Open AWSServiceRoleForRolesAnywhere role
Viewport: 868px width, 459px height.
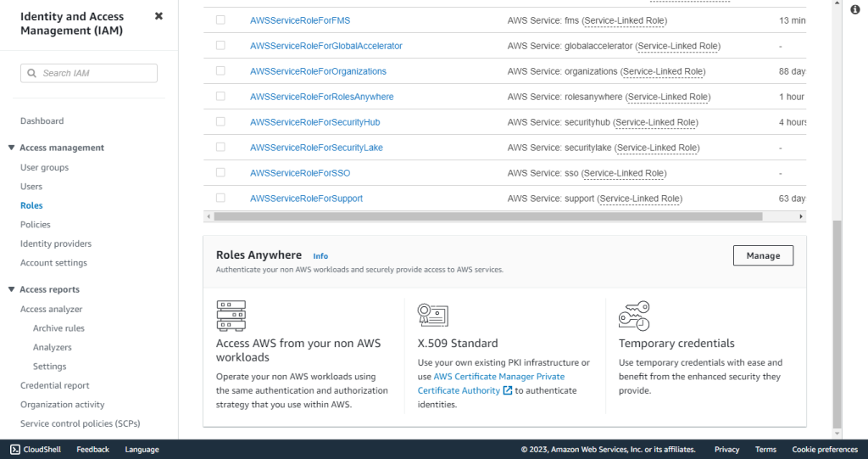[321, 97]
